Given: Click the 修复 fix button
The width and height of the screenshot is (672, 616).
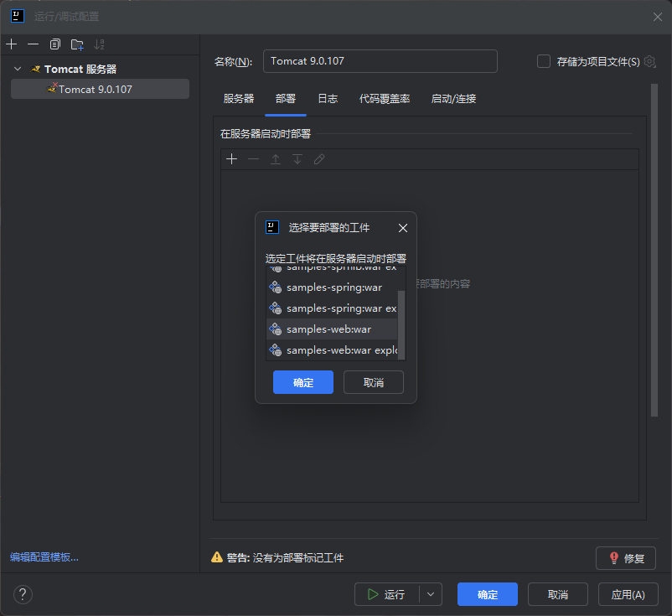Looking at the screenshot, I should pyautogui.click(x=626, y=558).
